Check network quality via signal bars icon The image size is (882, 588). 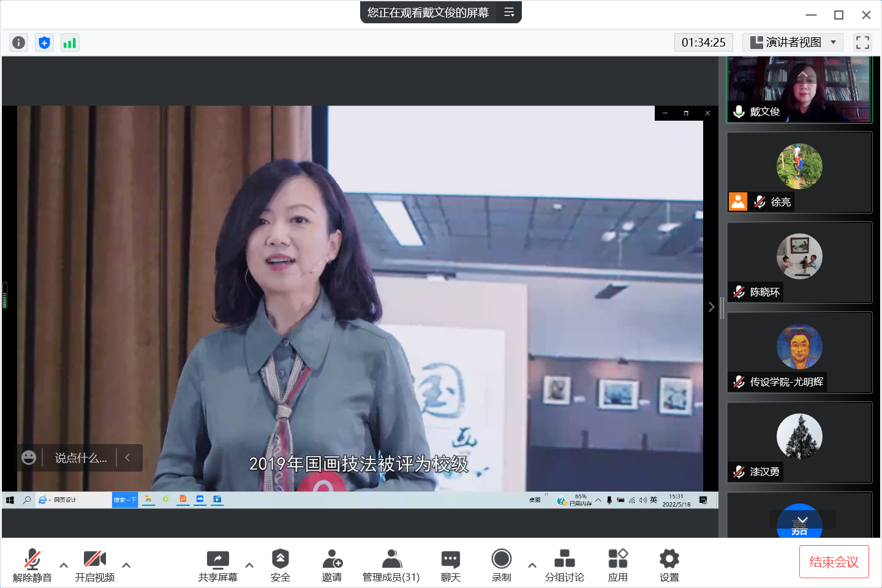70,42
